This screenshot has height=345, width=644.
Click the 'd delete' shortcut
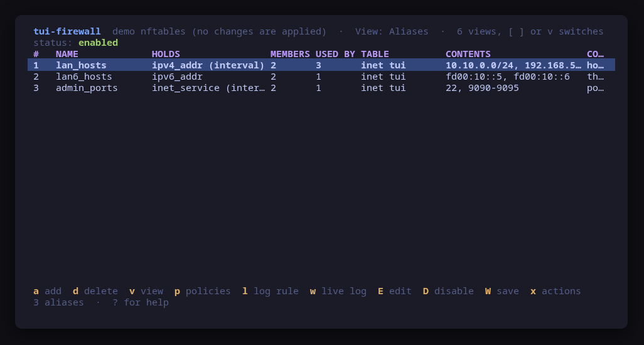pos(95,291)
